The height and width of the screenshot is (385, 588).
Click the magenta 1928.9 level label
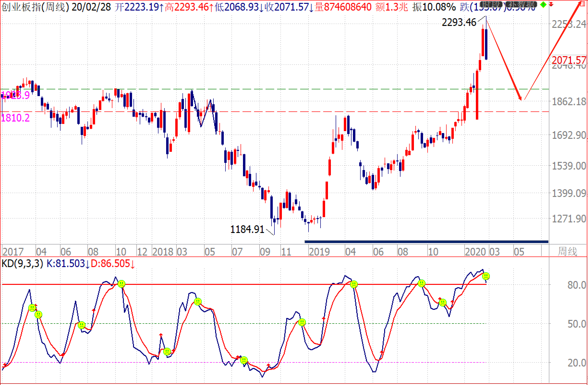[15, 95]
